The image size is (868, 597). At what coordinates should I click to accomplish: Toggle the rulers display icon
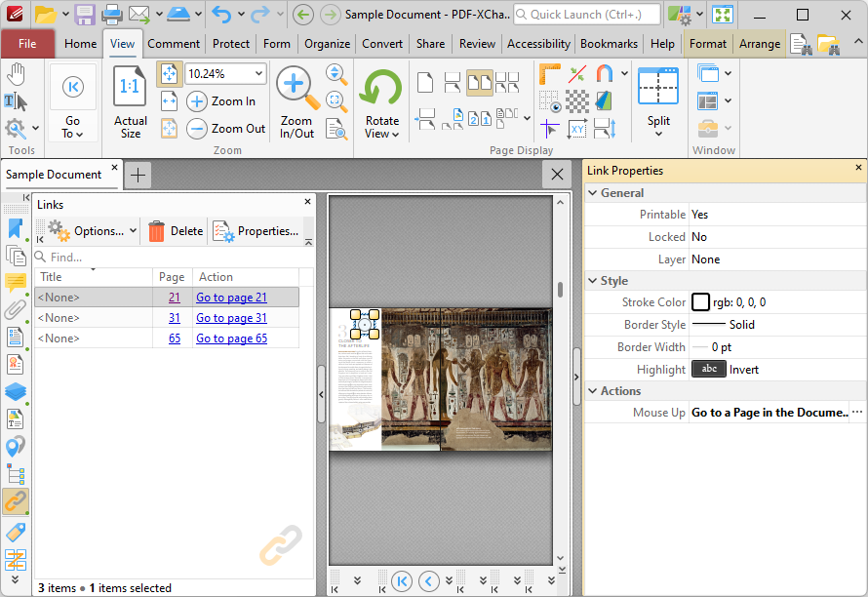click(x=549, y=74)
